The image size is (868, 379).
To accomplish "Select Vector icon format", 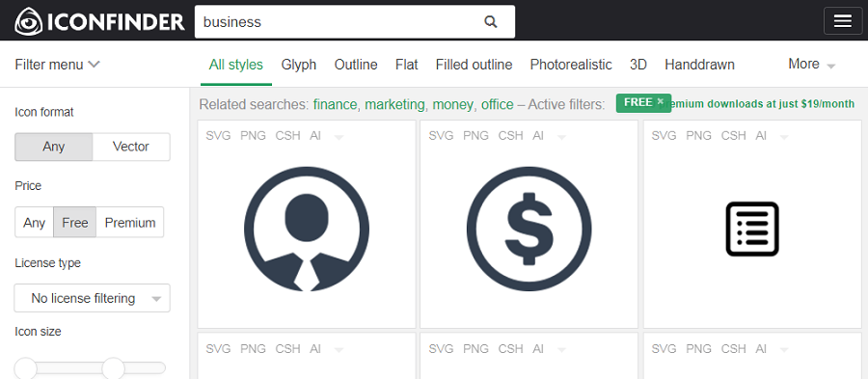I will tap(130, 147).
